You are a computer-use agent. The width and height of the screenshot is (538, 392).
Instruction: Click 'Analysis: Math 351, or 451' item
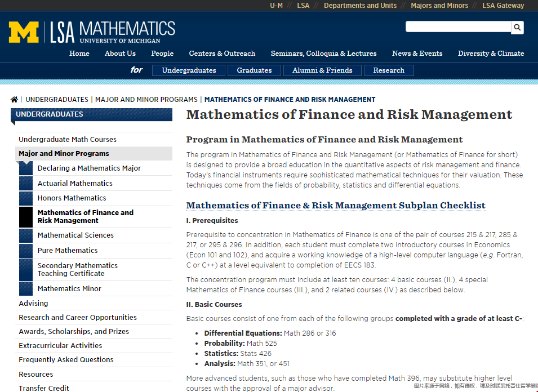(247, 363)
